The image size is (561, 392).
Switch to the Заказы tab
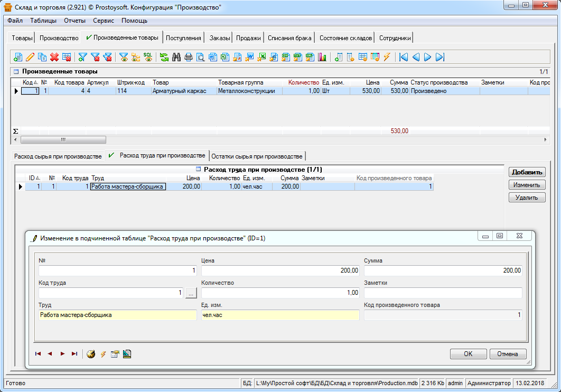click(219, 38)
